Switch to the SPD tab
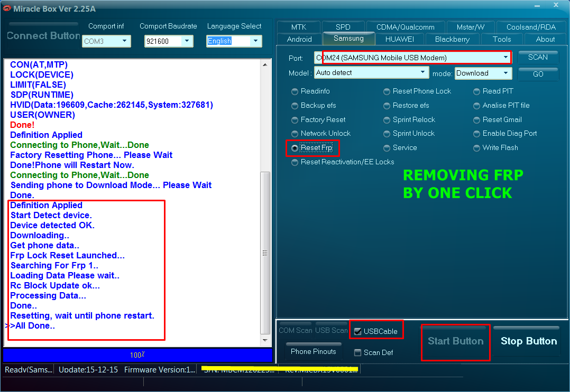The image size is (570, 392). [343, 27]
